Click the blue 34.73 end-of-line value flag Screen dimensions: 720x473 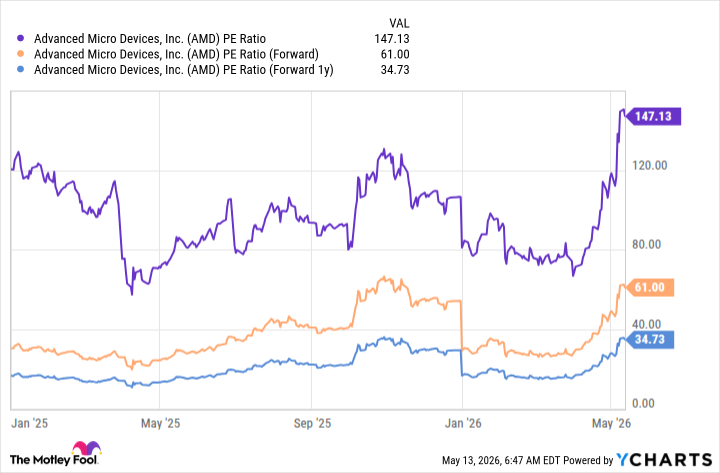pyautogui.click(x=650, y=340)
